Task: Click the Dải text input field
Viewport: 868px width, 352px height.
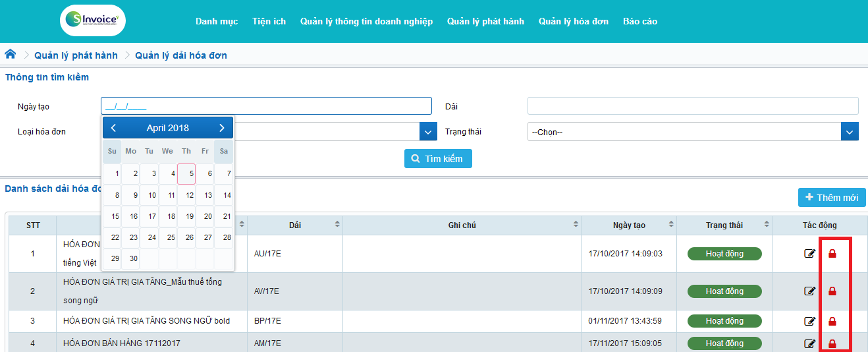Action: tap(693, 106)
